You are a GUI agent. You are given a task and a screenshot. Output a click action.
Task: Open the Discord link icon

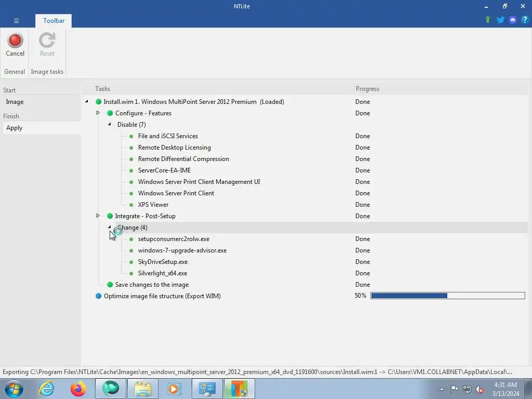(x=513, y=20)
